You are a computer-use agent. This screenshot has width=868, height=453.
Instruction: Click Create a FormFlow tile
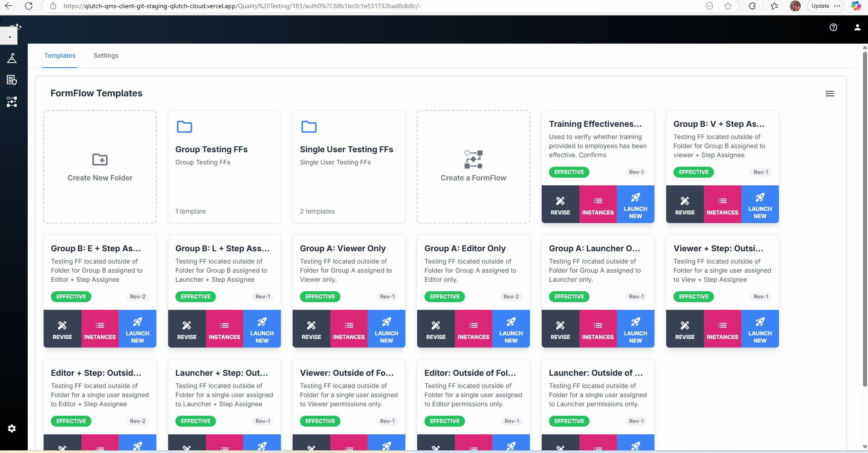473,167
